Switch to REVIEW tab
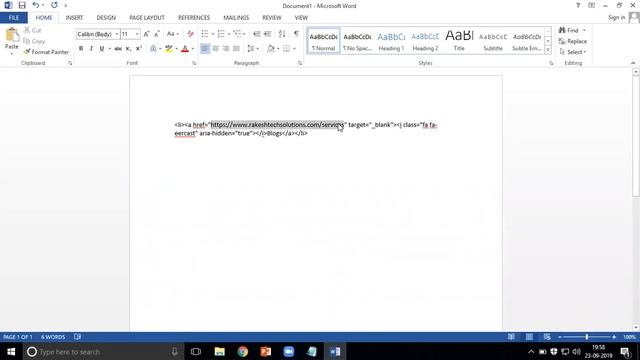Screen dimensions: 640x360 [272, 18]
